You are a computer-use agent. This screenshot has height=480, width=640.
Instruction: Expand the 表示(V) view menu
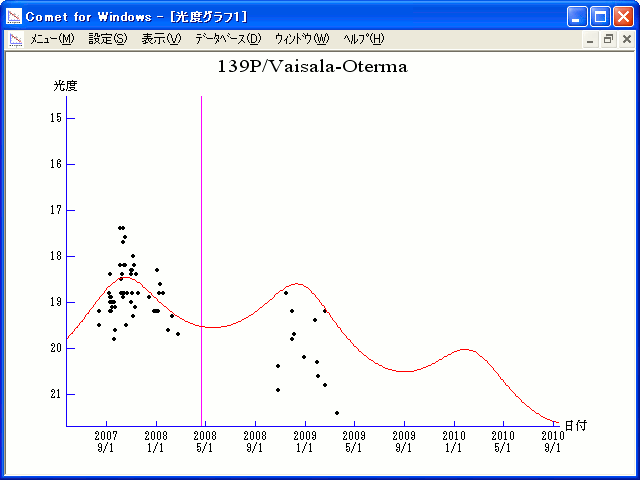[x=161, y=39]
